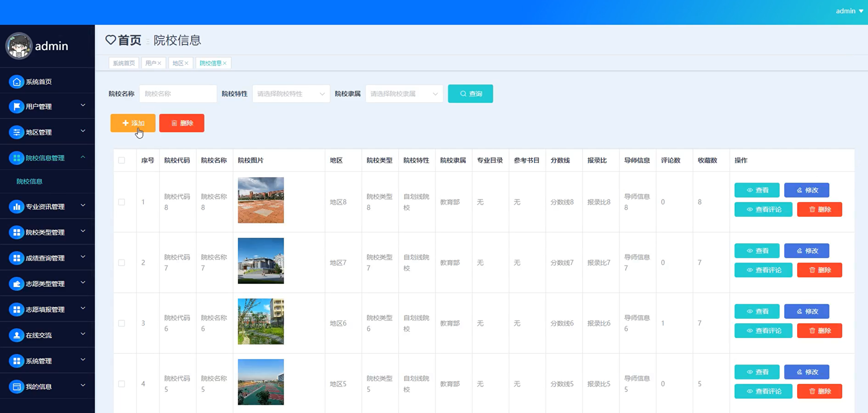Click the 在线交流 person icon

coord(17,335)
